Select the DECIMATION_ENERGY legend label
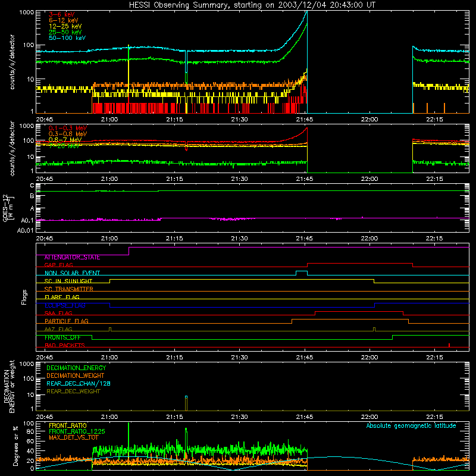Screen dimensions: 476x476 [76, 368]
